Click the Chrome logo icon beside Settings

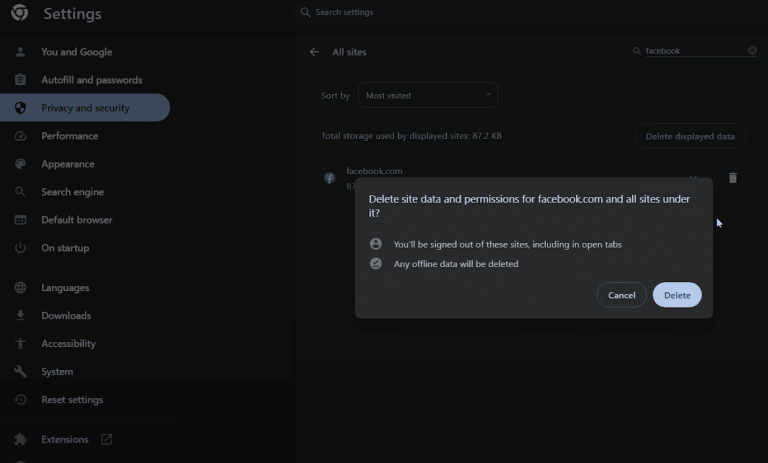pos(20,13)
